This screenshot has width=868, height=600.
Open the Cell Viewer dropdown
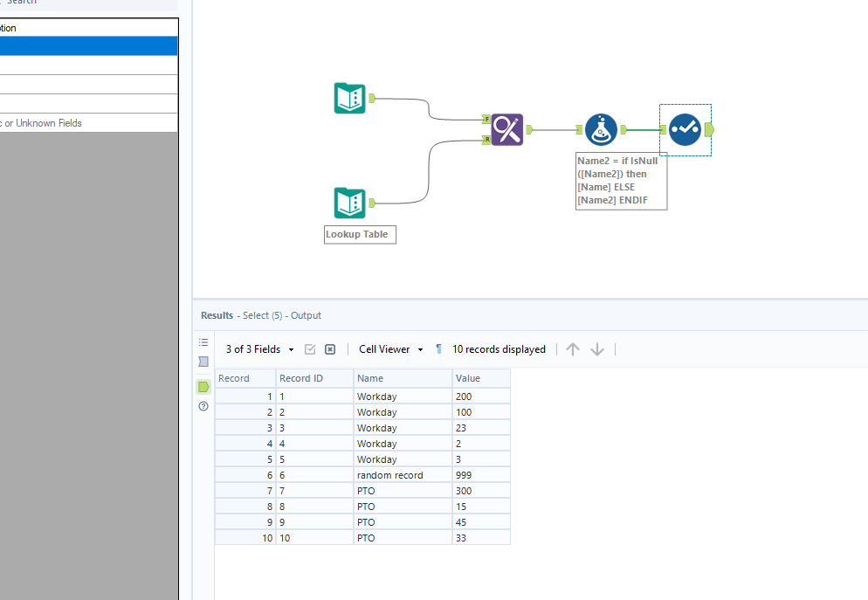(x=390, y=348)
